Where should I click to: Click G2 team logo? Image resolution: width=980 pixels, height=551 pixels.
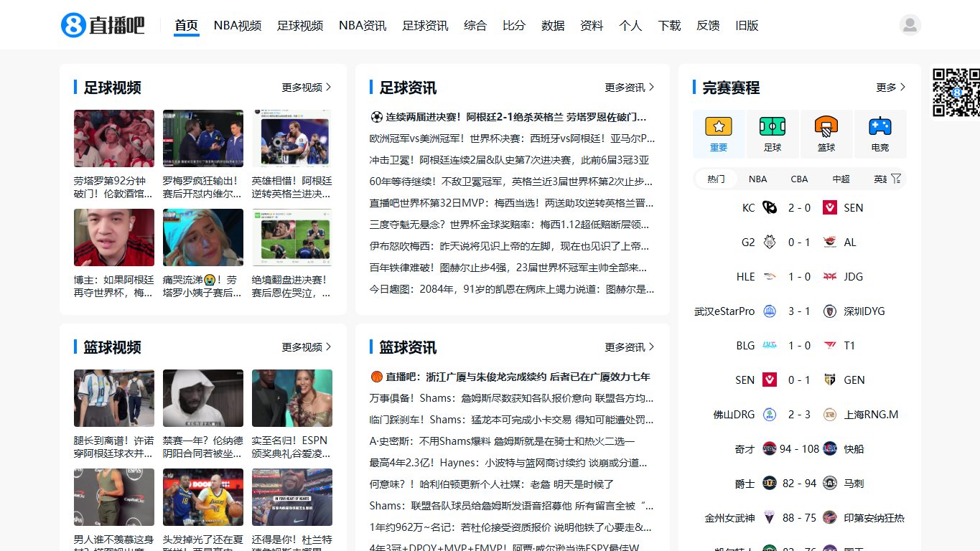click(770, 242)
